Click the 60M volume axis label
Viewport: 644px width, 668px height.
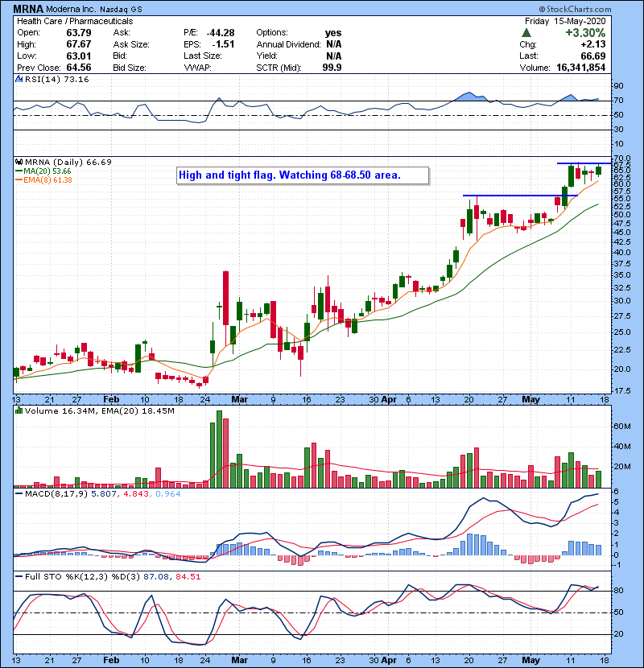point(623,427)
